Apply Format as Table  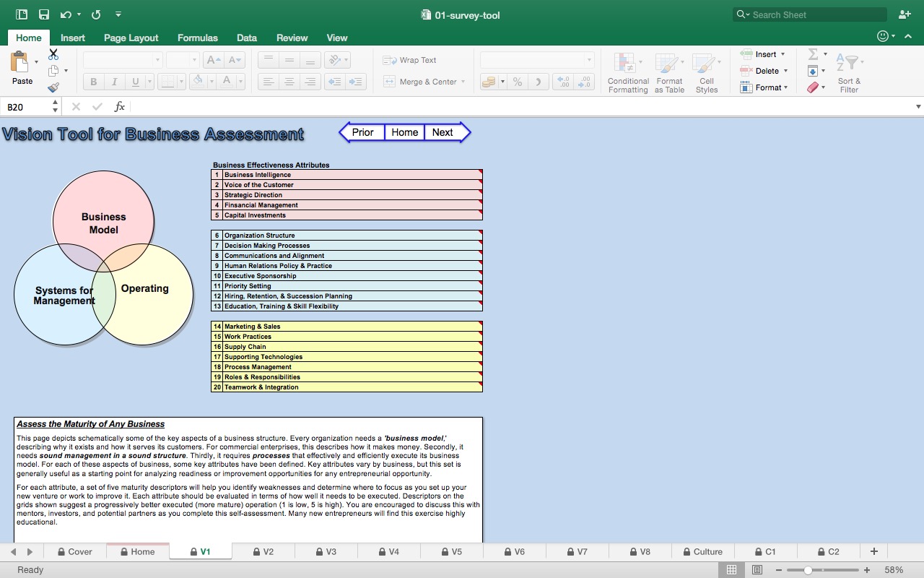pyautogui.click(x=668, y=71)
